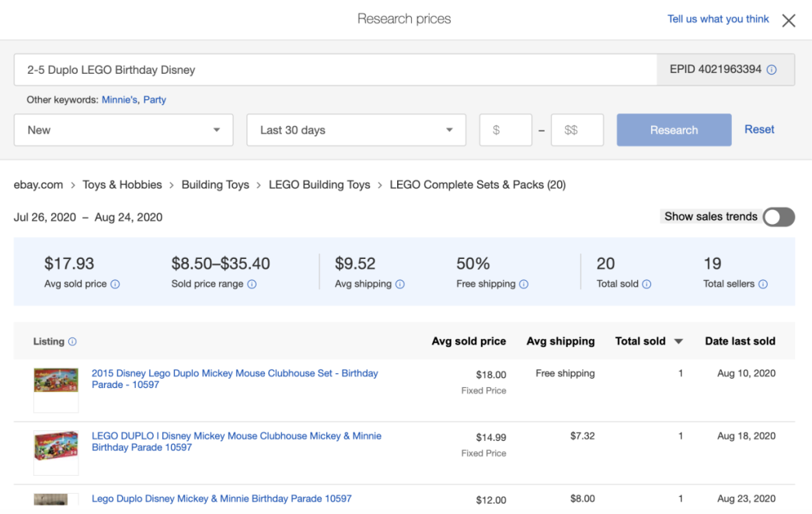This screenshot has height=514, width=812.
Task: Toggle Show sales trends switch
Action: point(779,217)
